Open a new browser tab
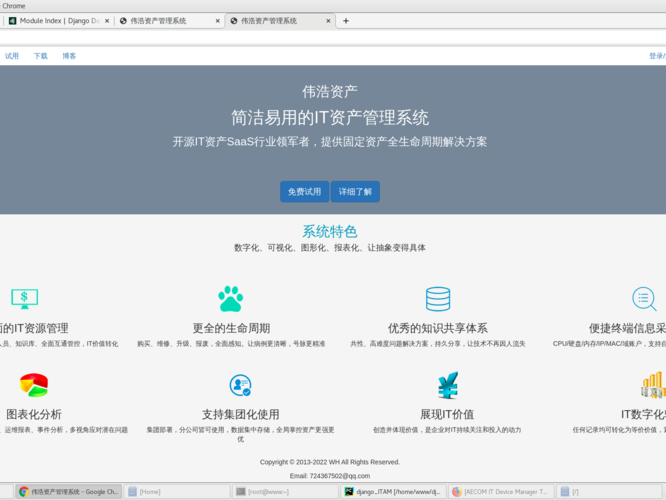 [x=346, y=21]
